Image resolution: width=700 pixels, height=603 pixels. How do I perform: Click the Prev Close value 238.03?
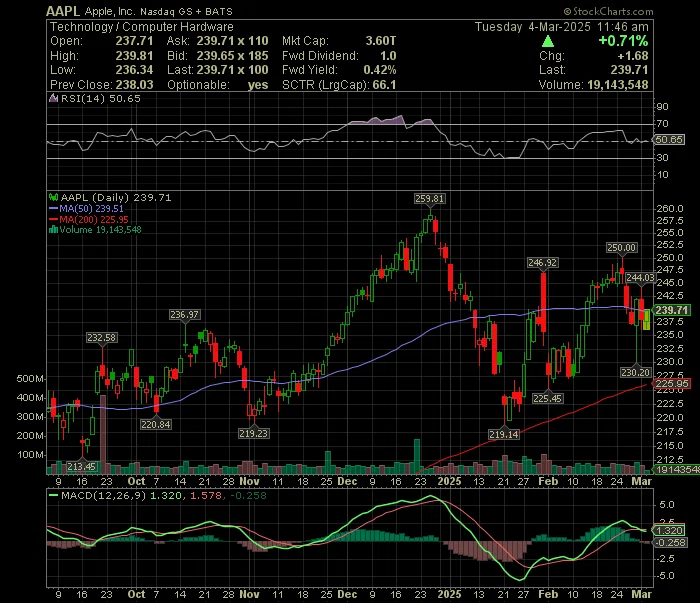134,85
